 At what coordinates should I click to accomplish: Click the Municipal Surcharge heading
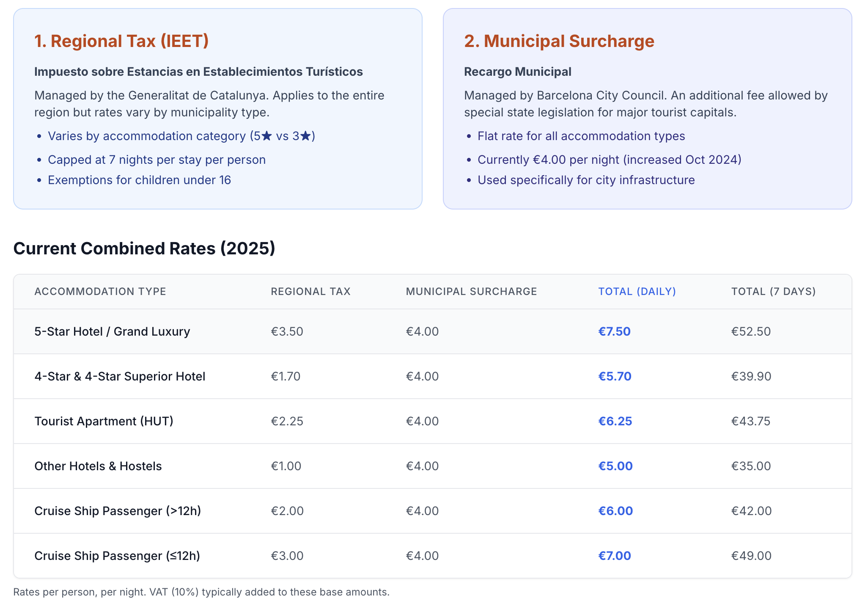tap(559, 41)
